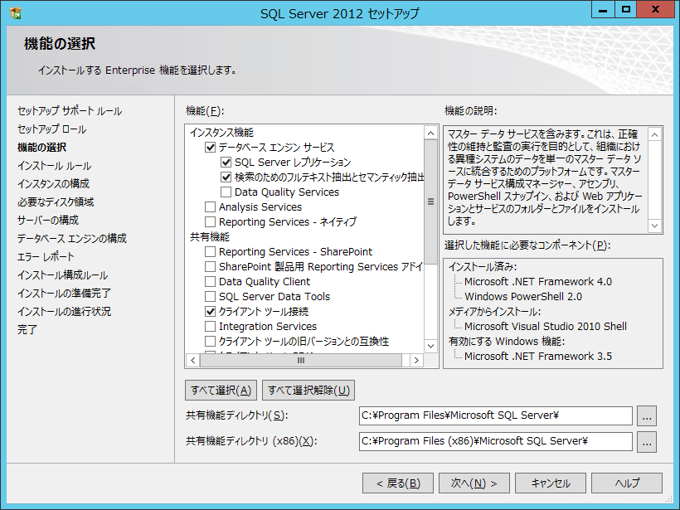Minimize the setup window

click(x=603, y=9)
